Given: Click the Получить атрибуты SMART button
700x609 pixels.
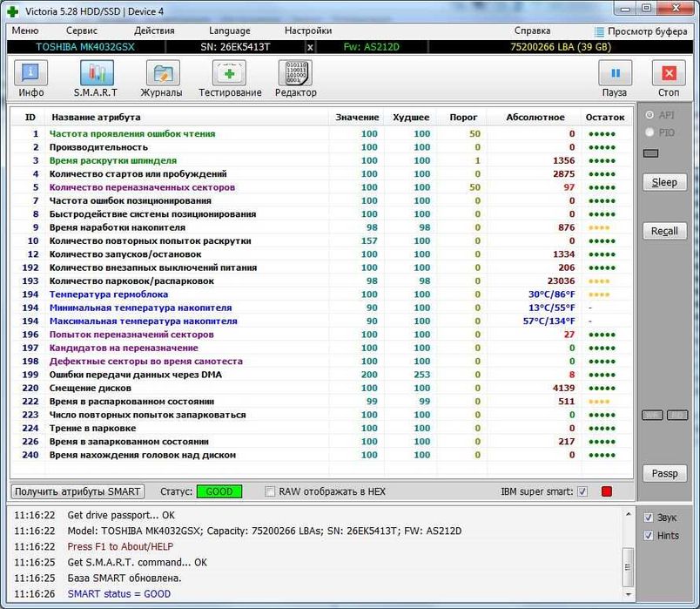Looking at the screenshot, I should pyautogui.click(x=77, y=491).
